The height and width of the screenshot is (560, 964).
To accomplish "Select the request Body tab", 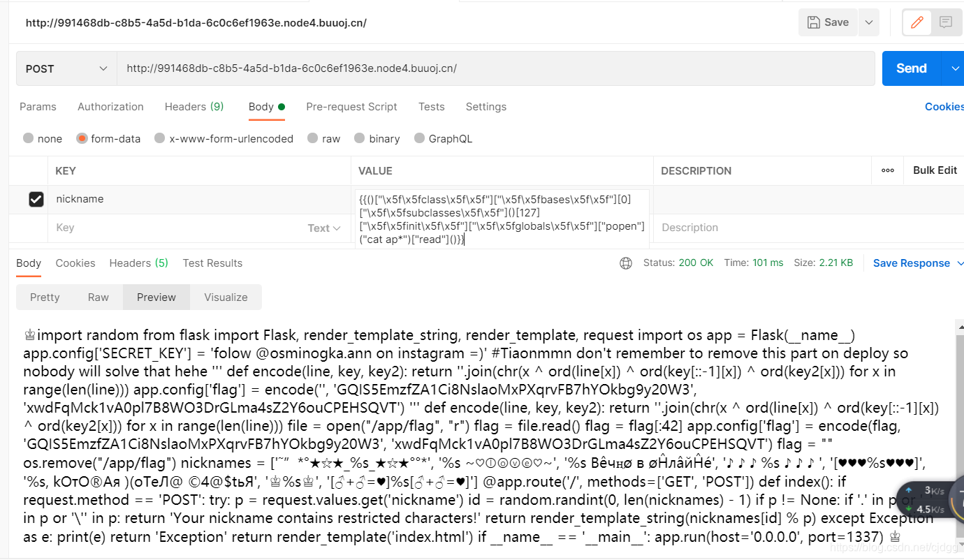I will [266, 107].
